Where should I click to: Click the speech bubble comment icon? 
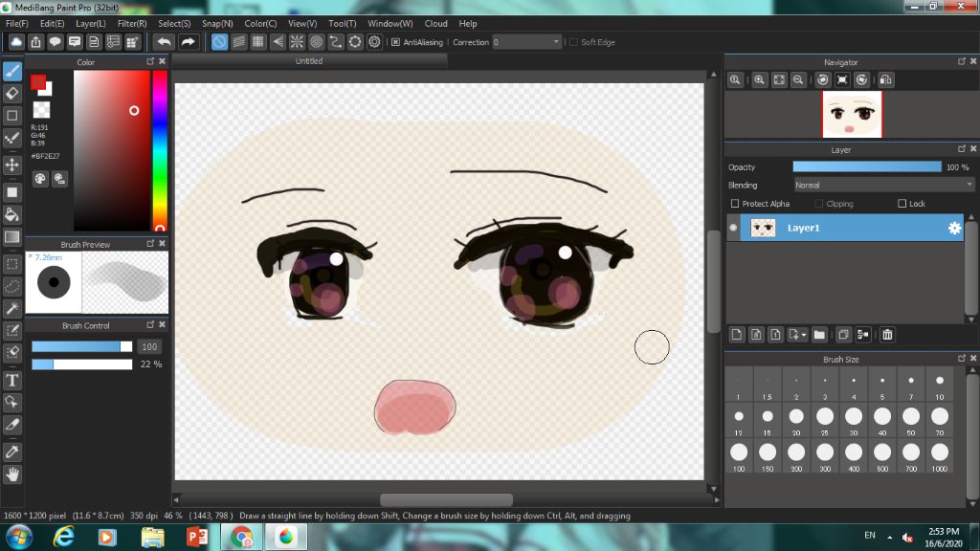[55, 42]
